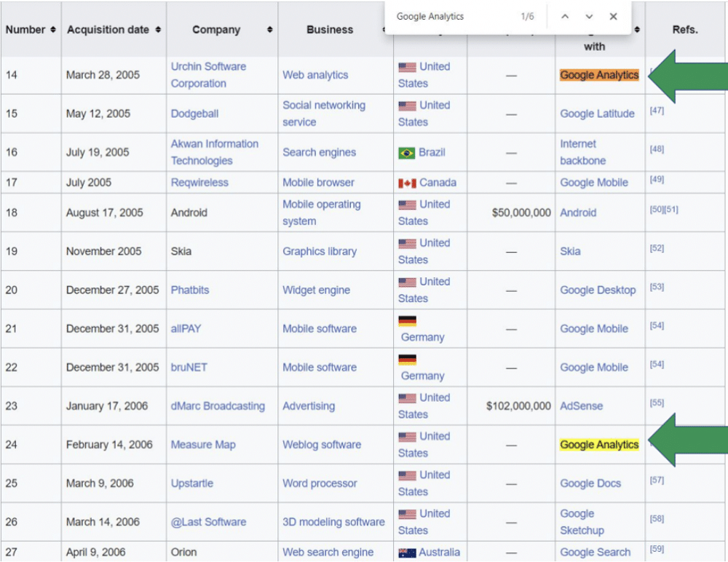Click the United States flag in the Android row

(408, 205)
